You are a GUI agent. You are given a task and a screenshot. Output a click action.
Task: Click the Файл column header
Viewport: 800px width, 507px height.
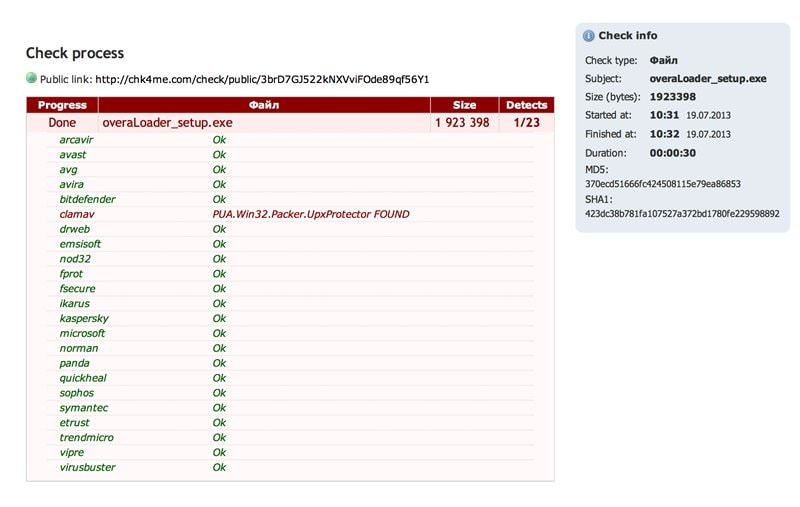coord(264,105)
